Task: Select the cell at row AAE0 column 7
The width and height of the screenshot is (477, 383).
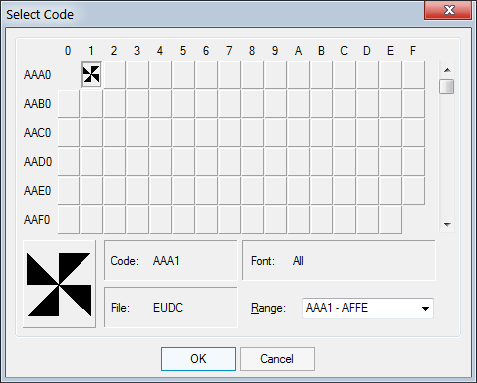Action: pyautogui.click(x=229, y=190)
